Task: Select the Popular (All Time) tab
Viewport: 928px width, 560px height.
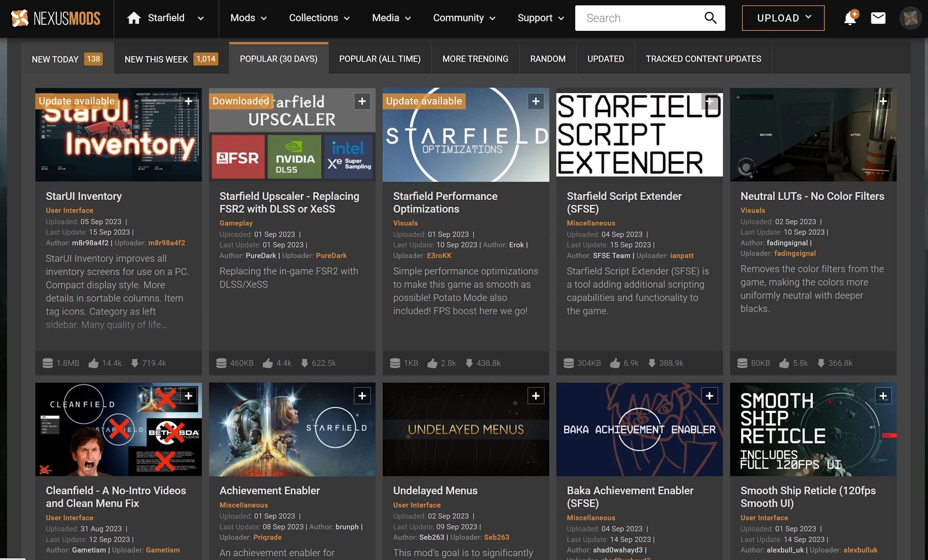Action: point(380,59)
